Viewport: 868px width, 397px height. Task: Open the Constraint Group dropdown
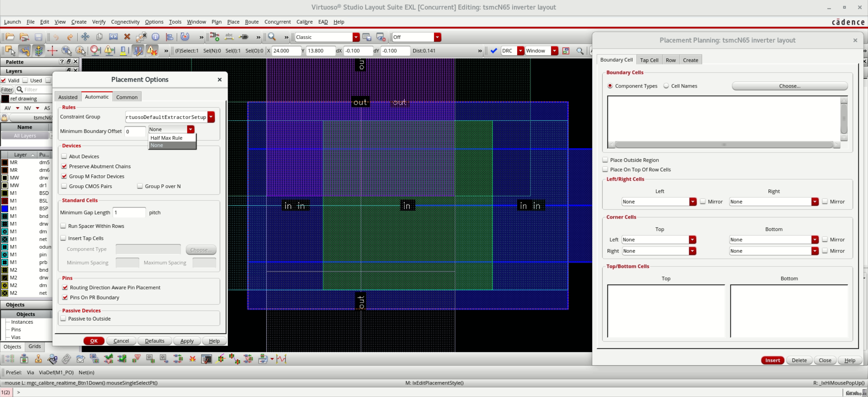tap(211, 117)
